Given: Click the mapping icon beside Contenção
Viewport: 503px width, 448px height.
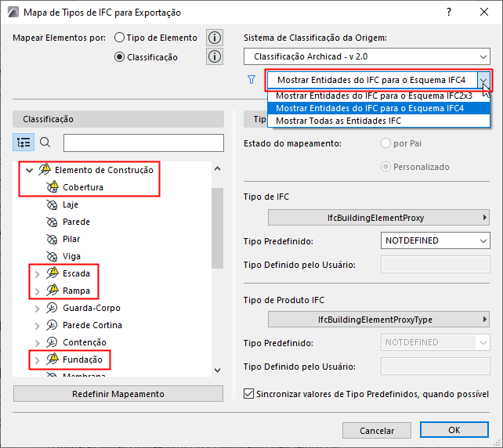Looking at the screenshot, I should 52,342.
